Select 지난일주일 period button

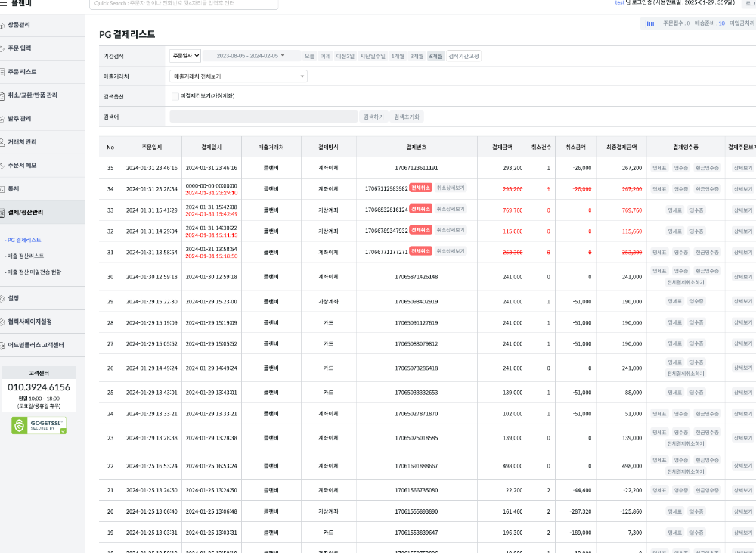[x=373, y=57]
